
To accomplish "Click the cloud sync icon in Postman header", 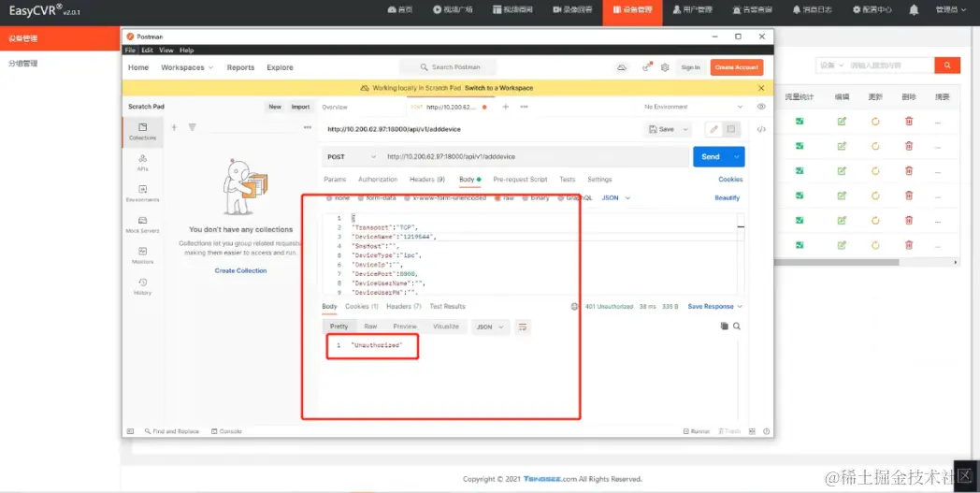I will (622, 67).
